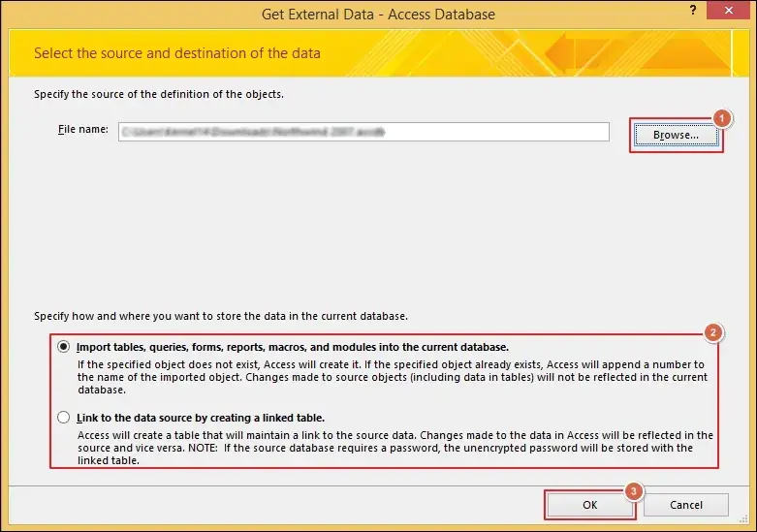757x532 pixels.
Task: Click the "Specify how and where" instruction text
Action: pyautogui.click(x=221, y=316)
